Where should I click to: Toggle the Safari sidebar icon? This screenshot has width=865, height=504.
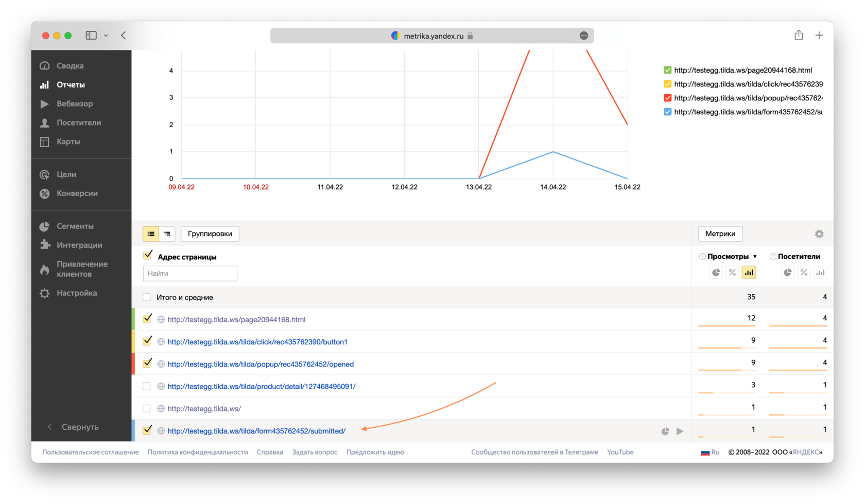(91, 36)
